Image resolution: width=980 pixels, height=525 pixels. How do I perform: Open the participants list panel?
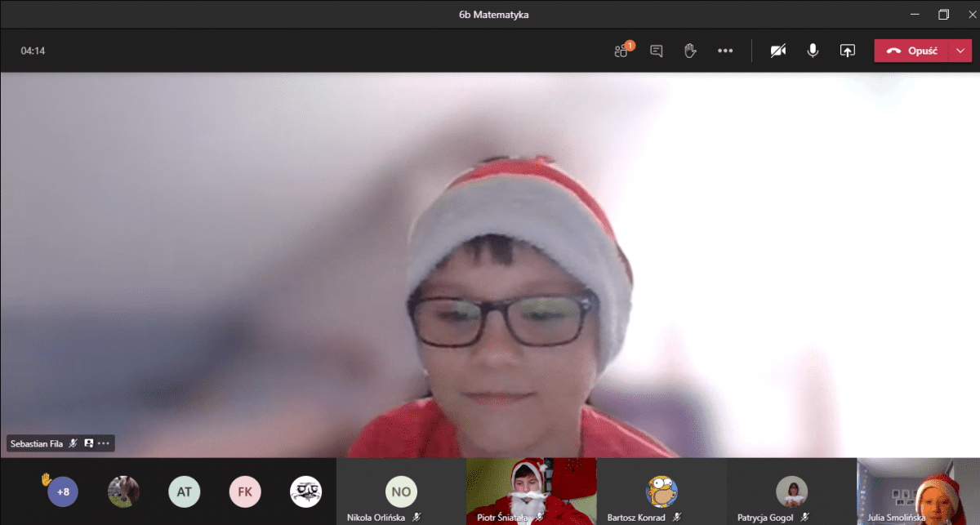click(x=622, y=51)
